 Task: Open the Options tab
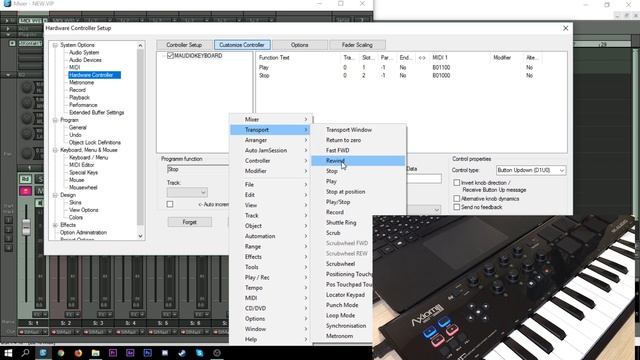[300, 45]
